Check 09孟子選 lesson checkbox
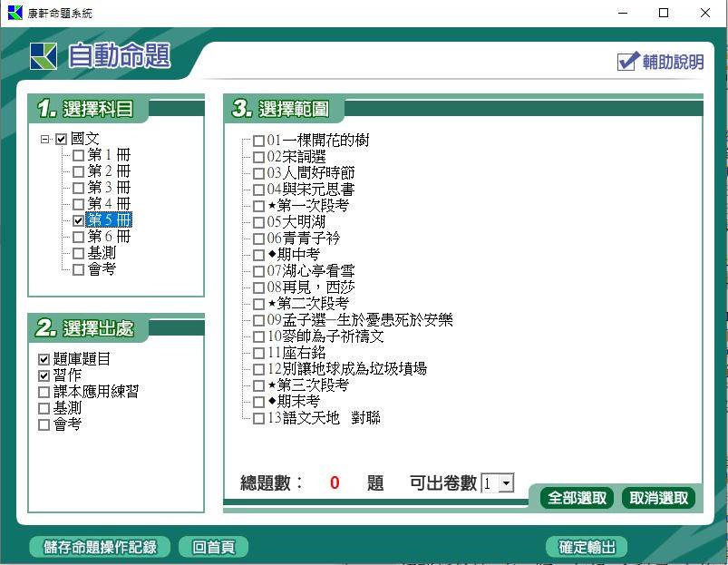Screen dimensions: 728x565 [258, 320]
